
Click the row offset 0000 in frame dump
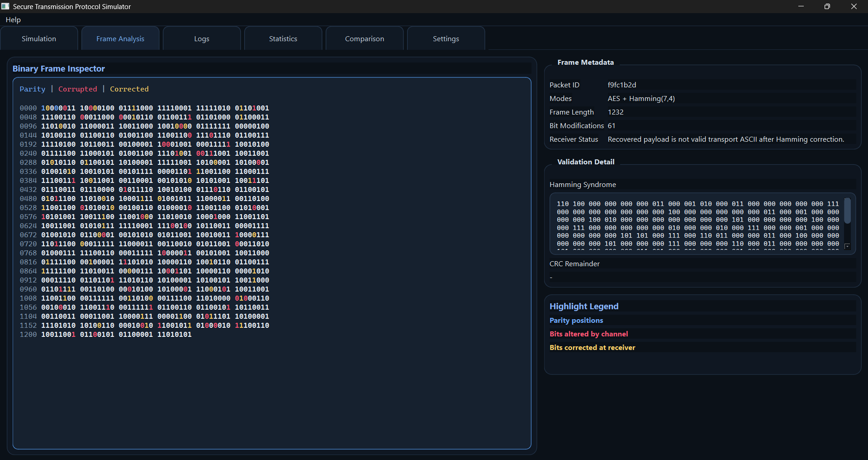pos(28,108)
